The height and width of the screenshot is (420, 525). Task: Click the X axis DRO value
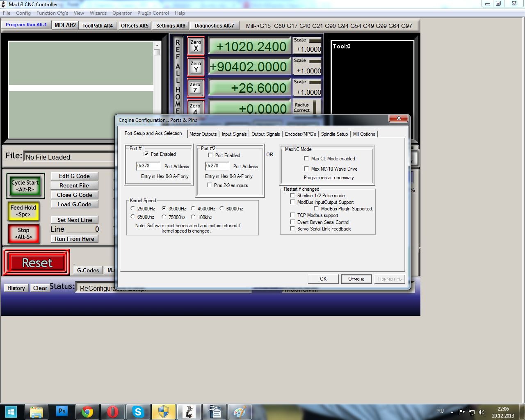pos(249,46)
